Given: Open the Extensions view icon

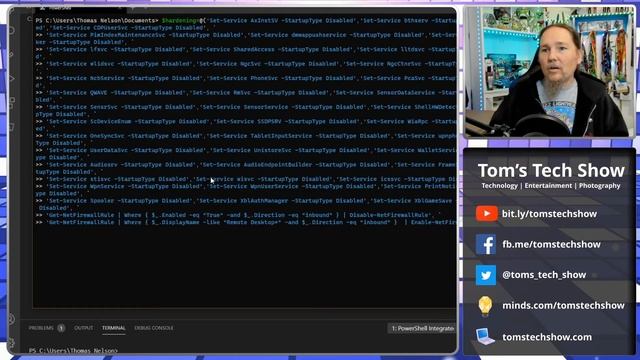Looking at the screenshot, I should pos(12,102).
